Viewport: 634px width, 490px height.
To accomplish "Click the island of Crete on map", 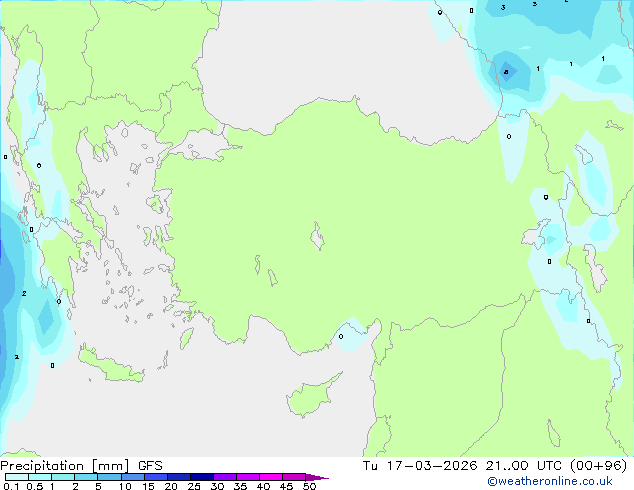I will pos(110,365).
